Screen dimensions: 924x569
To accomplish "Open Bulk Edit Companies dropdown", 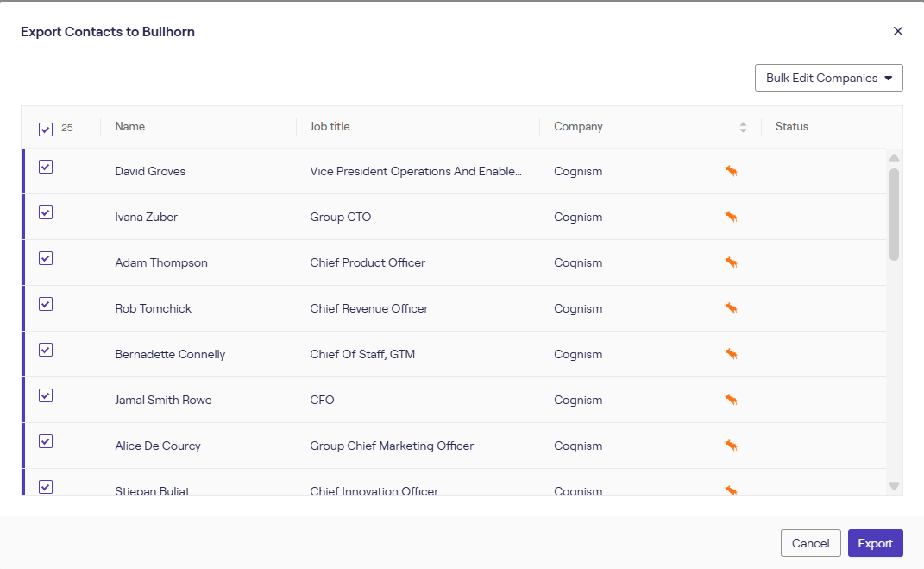I will [828, 78].
